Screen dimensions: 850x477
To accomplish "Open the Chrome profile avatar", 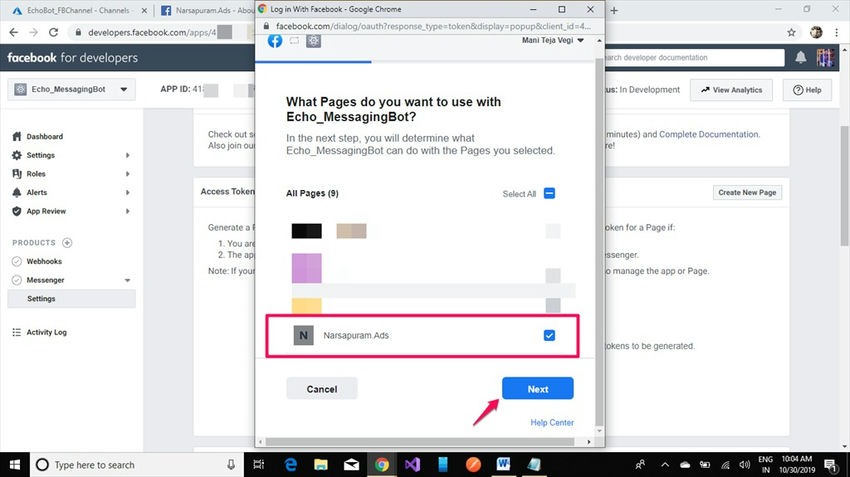I will pos(816,33).
